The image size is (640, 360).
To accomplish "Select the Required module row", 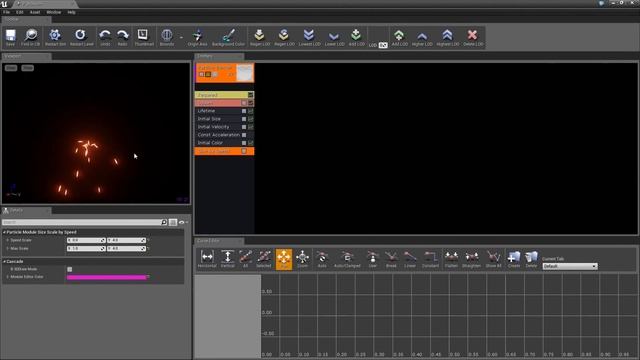I will (x=224, y=95).
